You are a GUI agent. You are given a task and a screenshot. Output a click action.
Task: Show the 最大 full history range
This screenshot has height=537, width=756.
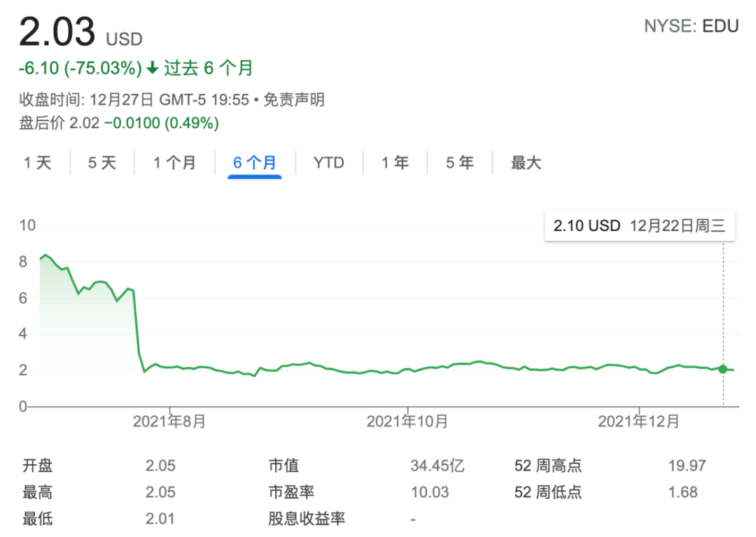526,163
